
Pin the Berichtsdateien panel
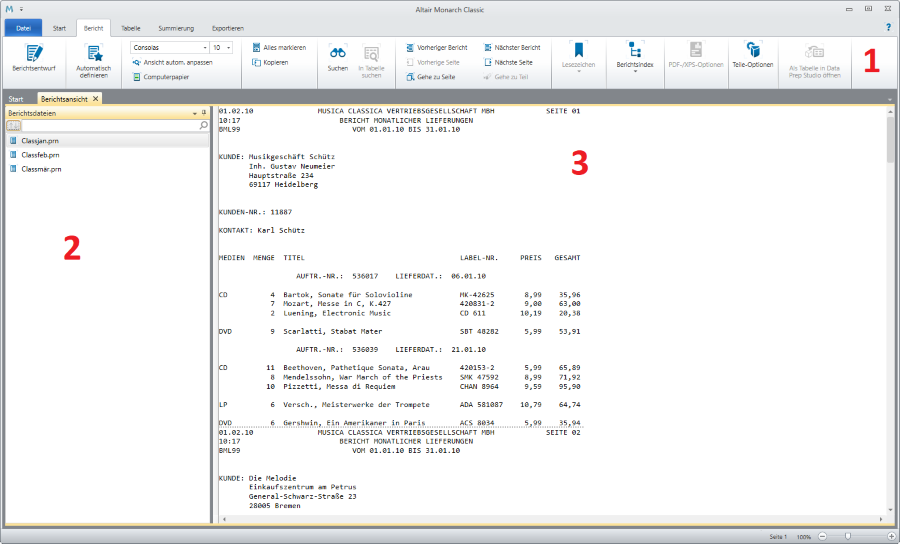pos(204,114)
